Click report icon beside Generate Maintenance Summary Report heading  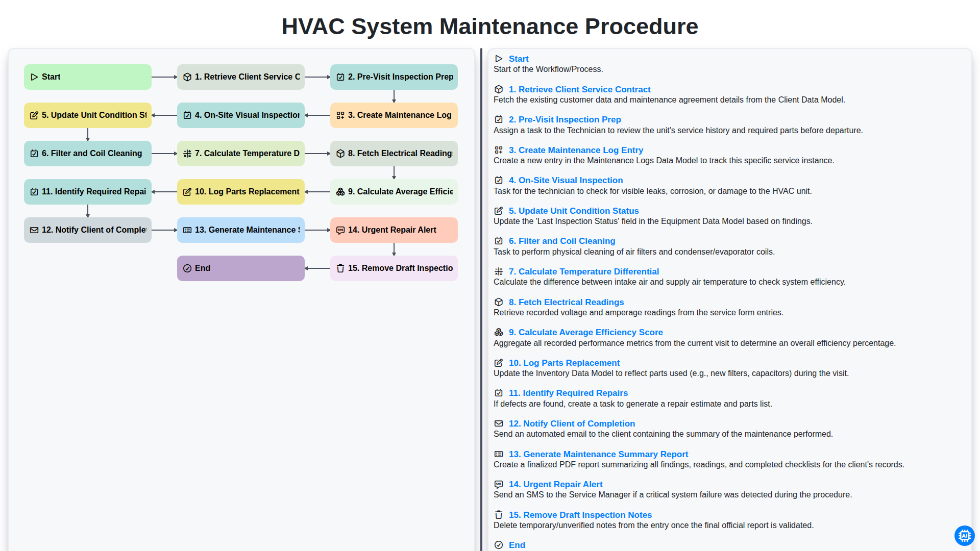tap(499, 454)
